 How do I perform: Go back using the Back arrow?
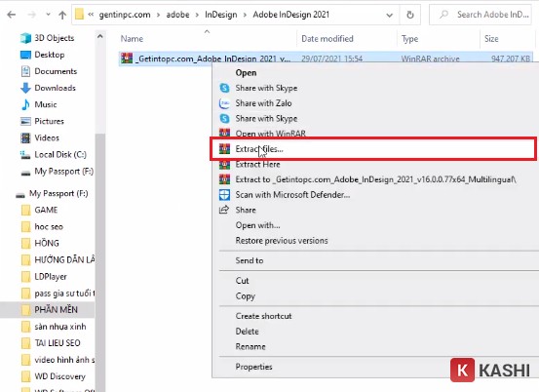(12, 15)
